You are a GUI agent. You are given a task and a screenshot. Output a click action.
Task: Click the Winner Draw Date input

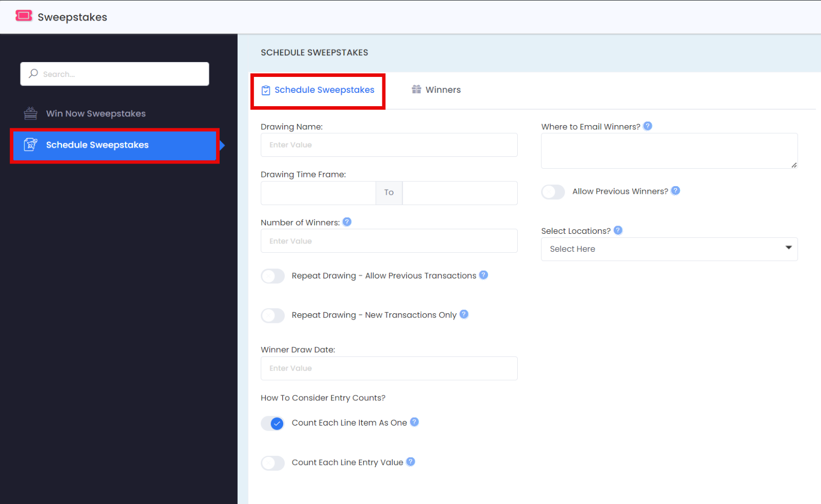coord(389,368)
